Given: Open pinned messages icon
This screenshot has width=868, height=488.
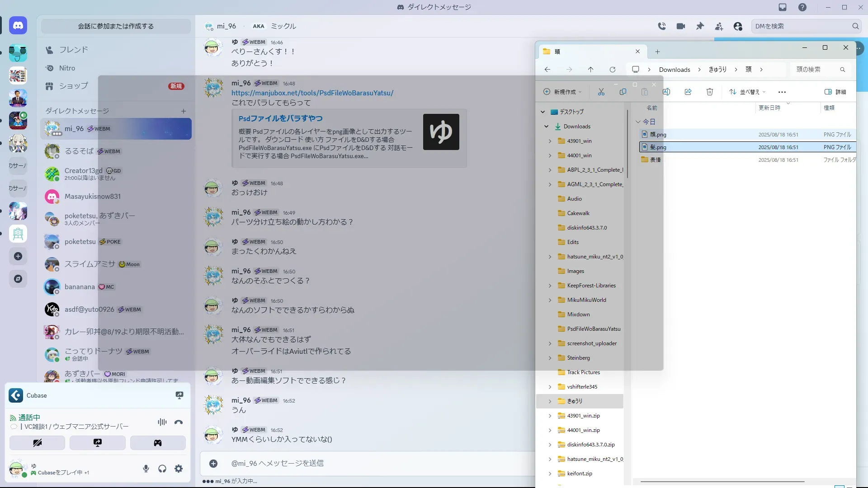Looking at the screenshot, I should pyautogui.click(x=700, y=26).
